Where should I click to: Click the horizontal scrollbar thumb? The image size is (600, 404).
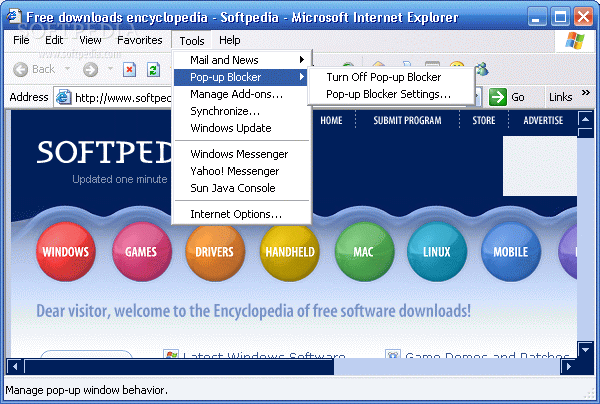(179, 367)
